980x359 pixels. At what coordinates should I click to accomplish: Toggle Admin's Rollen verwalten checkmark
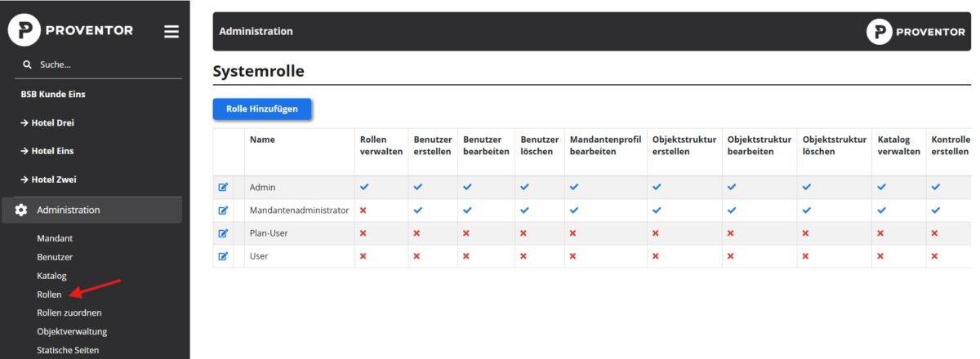pos(364,187)
